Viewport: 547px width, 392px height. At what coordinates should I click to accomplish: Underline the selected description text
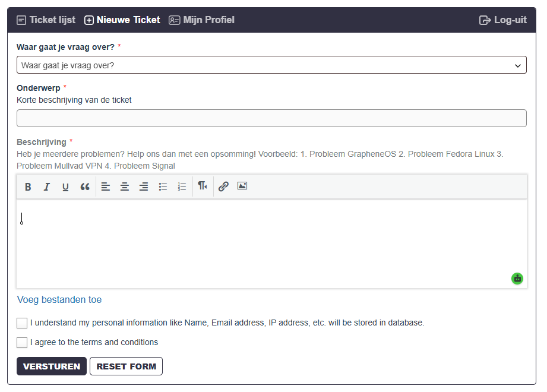click(65, 187)
